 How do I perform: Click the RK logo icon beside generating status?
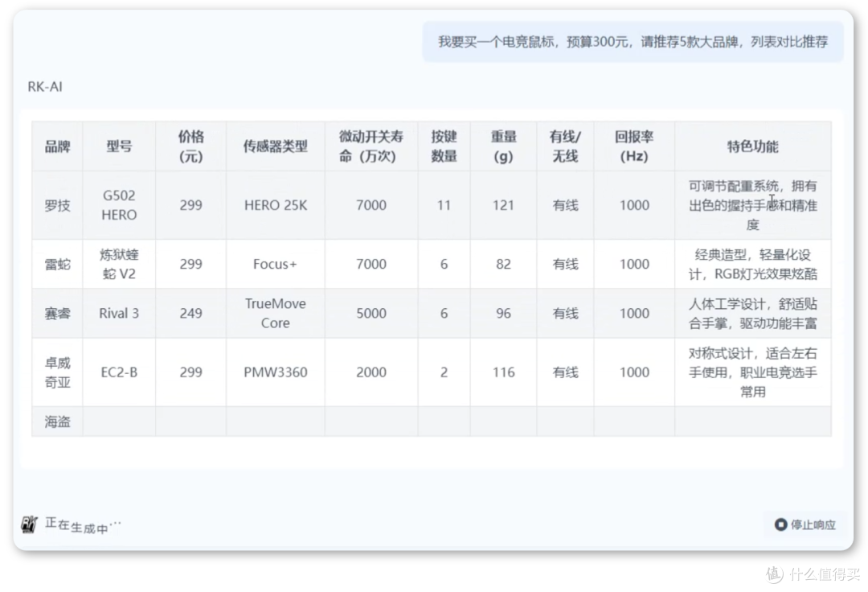(29, 524)
